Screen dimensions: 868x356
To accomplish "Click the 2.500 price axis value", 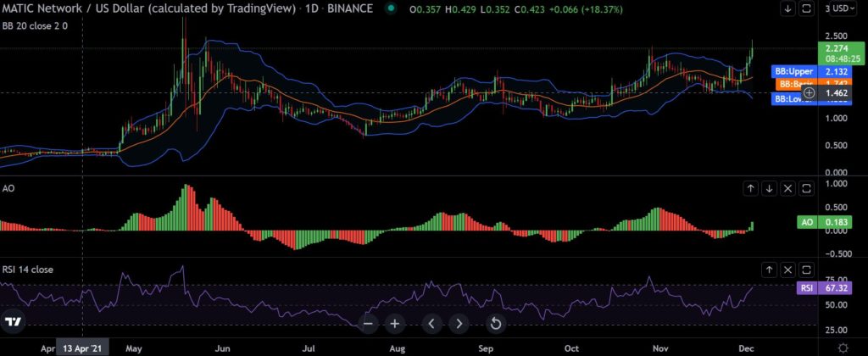I will point(835,36).
